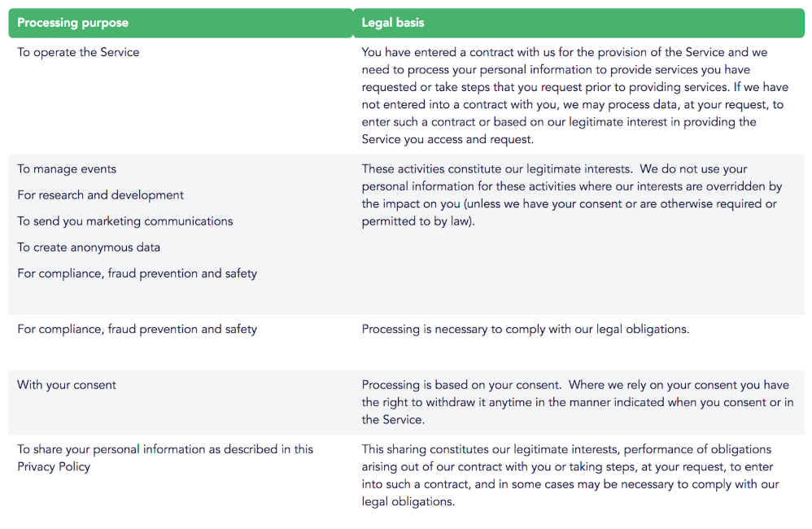This screenshot has height=529, width=812.
Task: Click 'To share your personal information' cell
Action: (165, 458)
